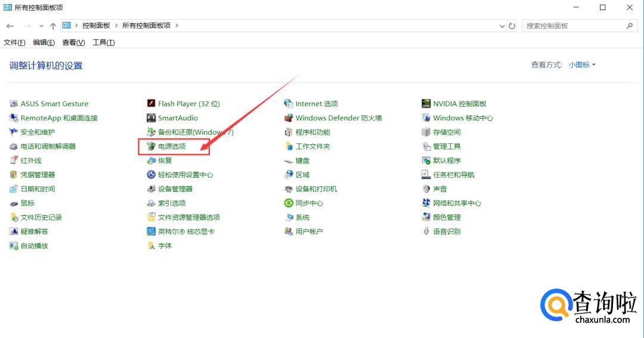Open the 查看(V) menu
The height and width of the screenshot is (338, 644).
73,42
